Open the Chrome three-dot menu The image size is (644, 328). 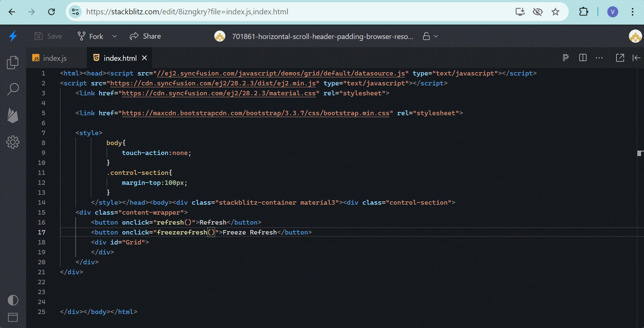633,12
